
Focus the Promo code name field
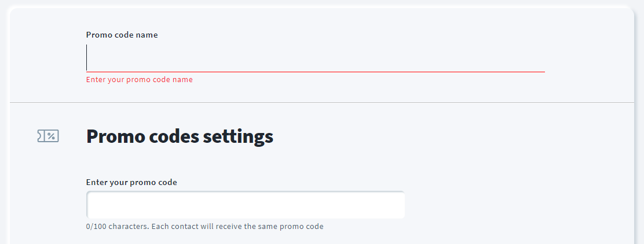coord(316,57)
